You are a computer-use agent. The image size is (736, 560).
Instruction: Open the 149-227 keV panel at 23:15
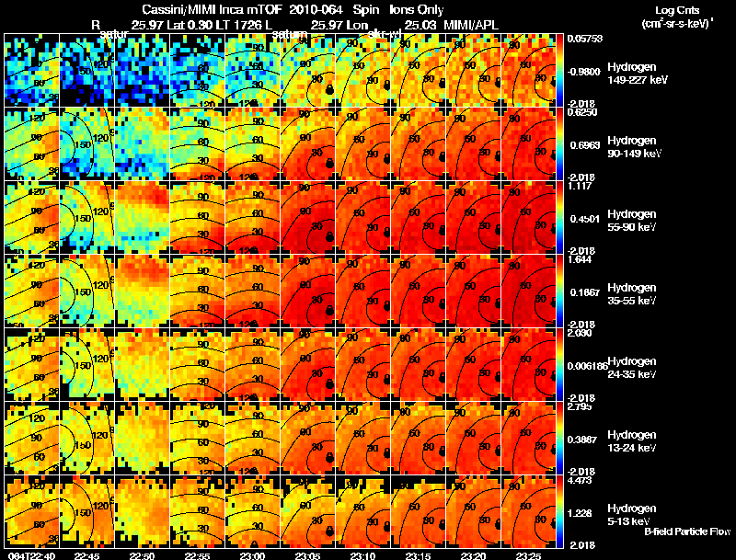[x=419, y=70]
